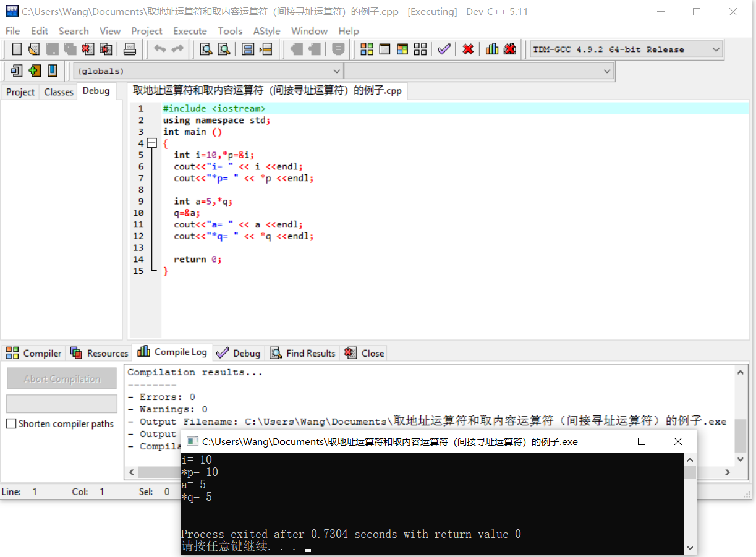Switch to the Resources bottom tab

click(99, 353)
